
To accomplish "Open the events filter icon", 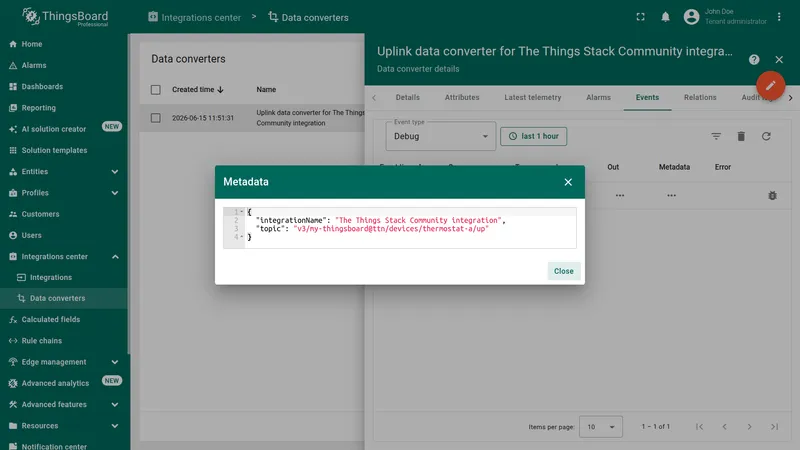I will click(x=716, y=136).
